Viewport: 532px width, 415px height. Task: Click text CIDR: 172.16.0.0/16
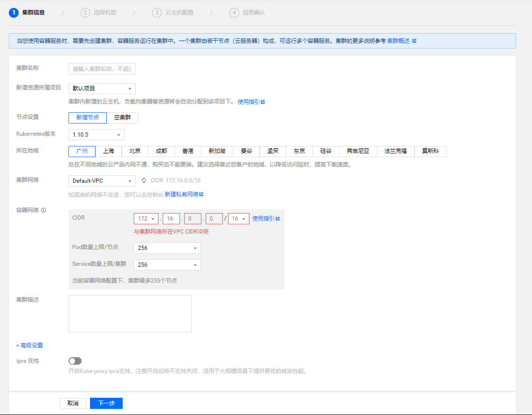click(x=175, y=180)
